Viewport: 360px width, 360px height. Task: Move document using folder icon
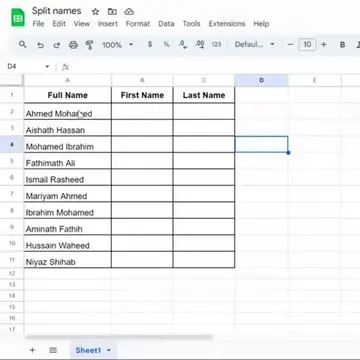112,12
